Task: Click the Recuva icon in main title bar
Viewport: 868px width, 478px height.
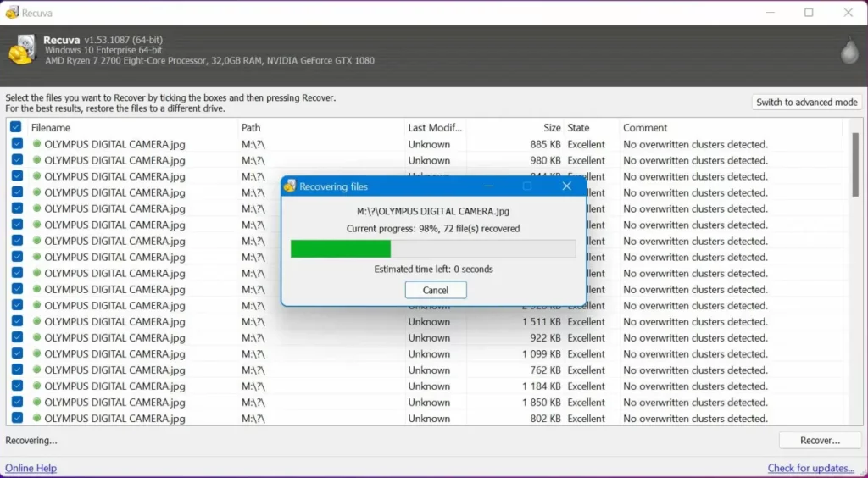Action: [x=12, y=12]
